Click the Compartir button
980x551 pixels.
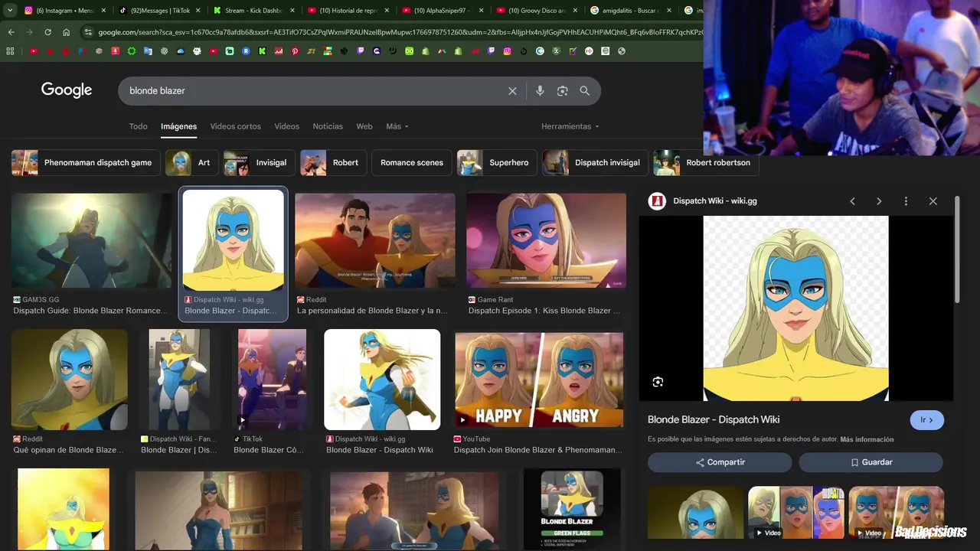pyautogui.click(x=720, y=462)
